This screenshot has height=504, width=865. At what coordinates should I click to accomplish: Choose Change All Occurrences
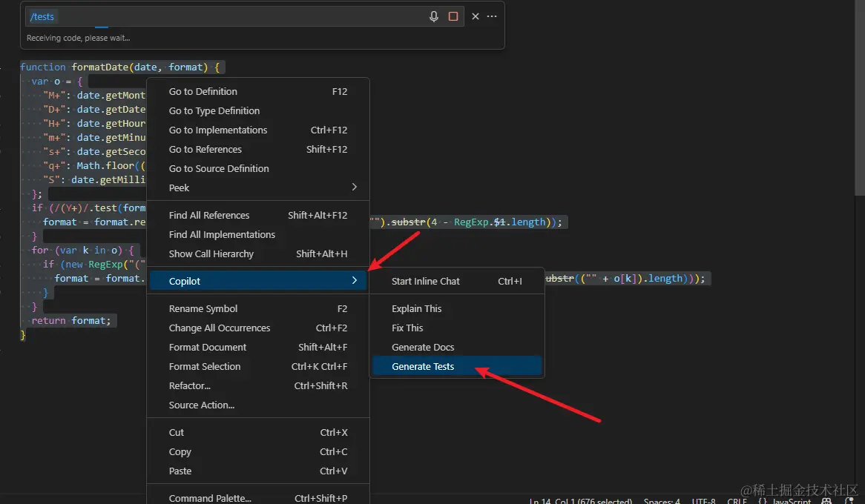tap(258, 328)
